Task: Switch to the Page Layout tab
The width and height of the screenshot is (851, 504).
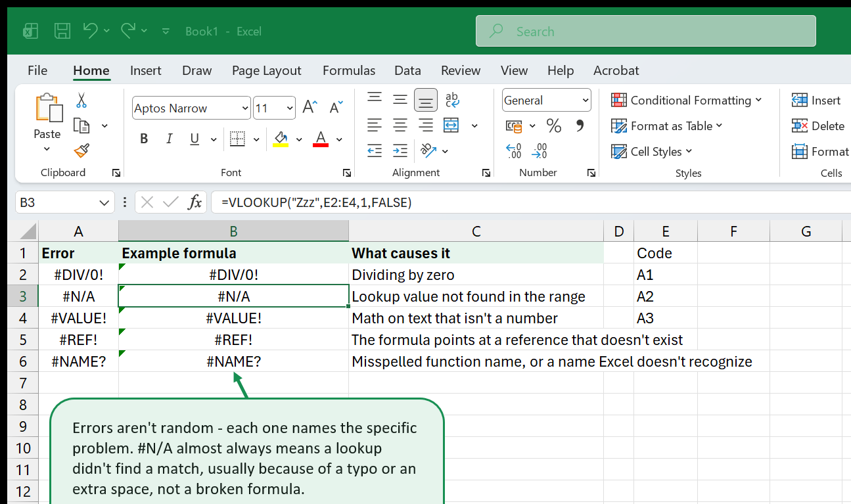Action: coord(267,70)
